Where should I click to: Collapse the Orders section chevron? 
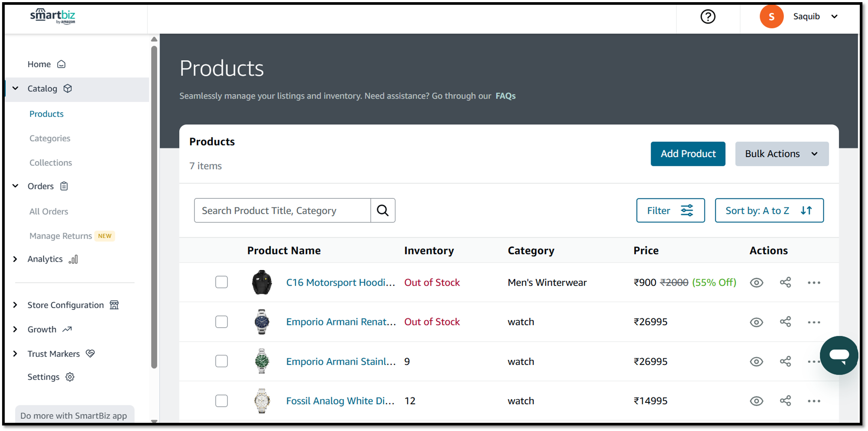pyautogui.click(x=15, y=186)
